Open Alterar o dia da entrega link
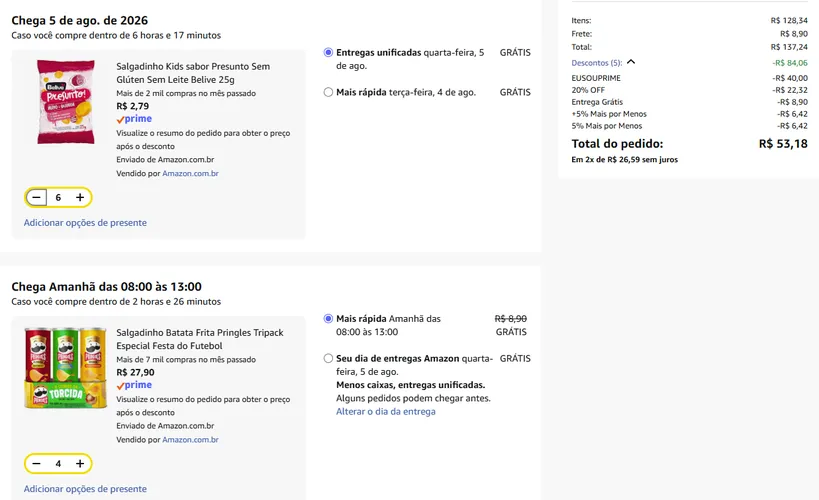Viewport: 819px width, 500px height. [x=385, y=412]
